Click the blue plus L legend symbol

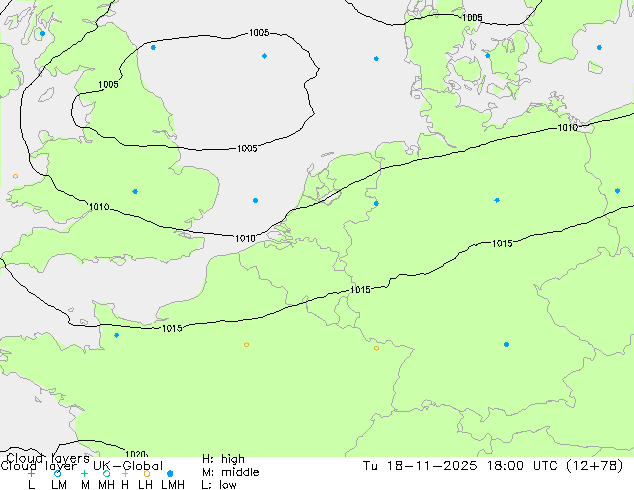[31, 473]
